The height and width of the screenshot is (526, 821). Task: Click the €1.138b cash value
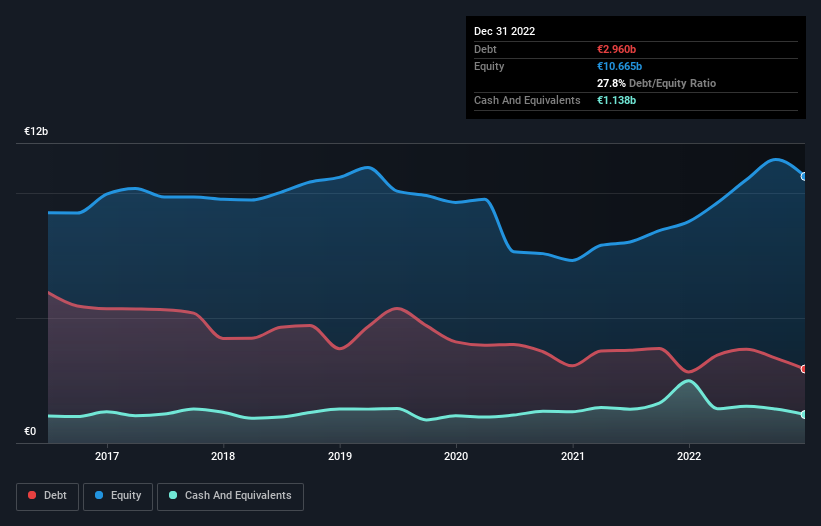(x=616, y=100)
